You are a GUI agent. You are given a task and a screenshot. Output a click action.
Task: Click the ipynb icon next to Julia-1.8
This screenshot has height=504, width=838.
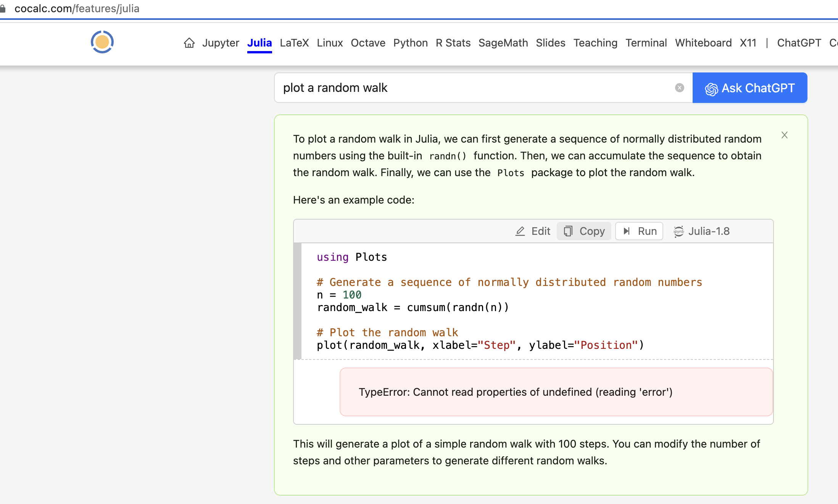coord(678,232)
